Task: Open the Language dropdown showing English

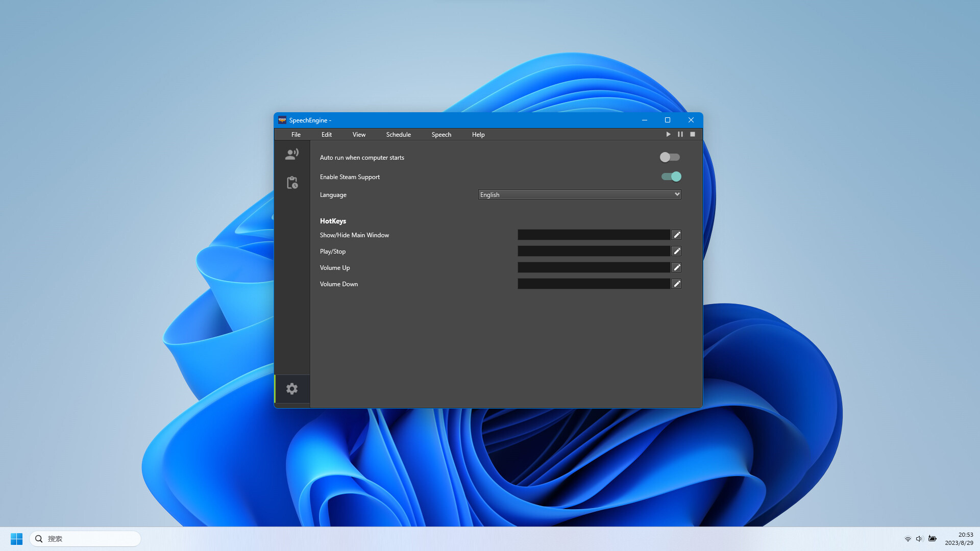Action: click(x=579, y=194)
